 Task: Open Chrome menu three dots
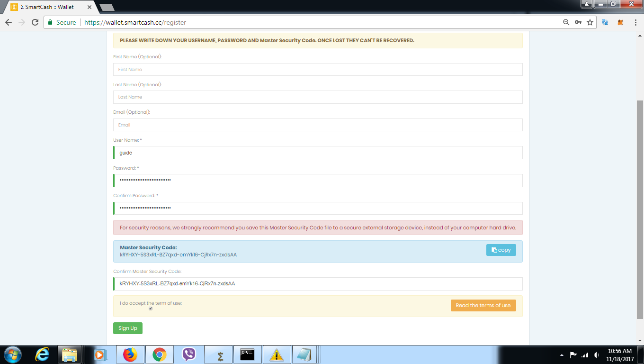tap(635, 22)
